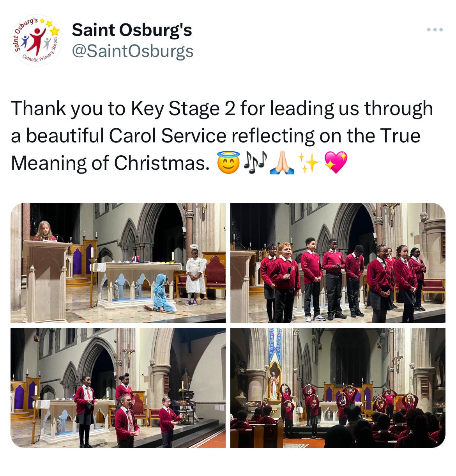Click the sparkles emoji

pos(309,163)
